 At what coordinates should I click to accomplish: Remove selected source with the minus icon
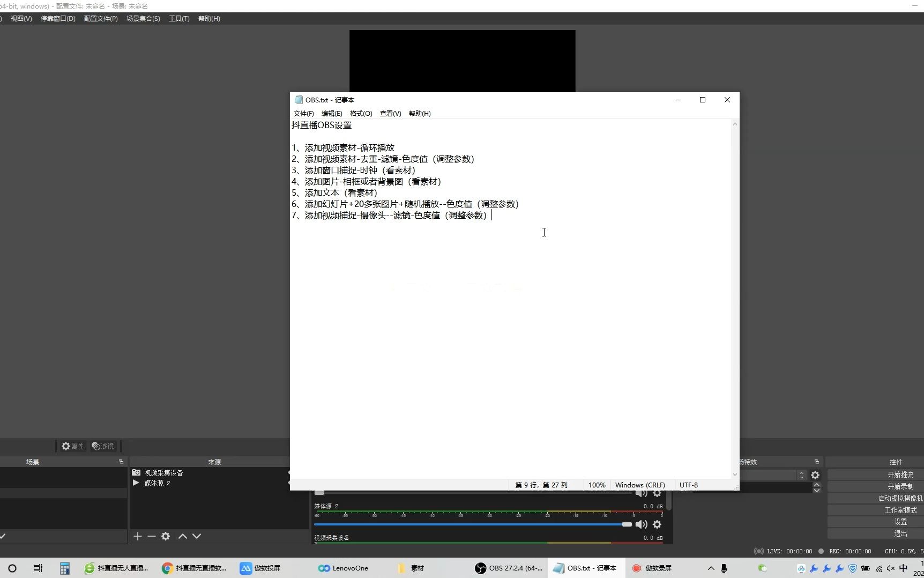(x=152, y=536)
